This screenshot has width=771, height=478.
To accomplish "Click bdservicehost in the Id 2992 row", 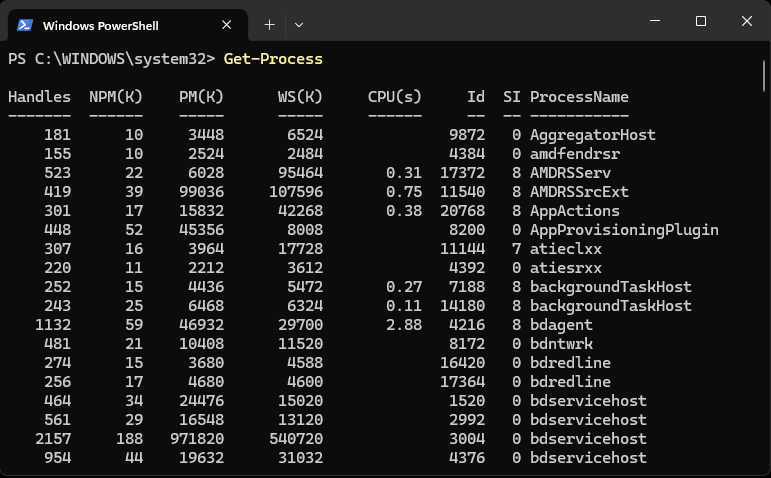I will tap(588, 420).
